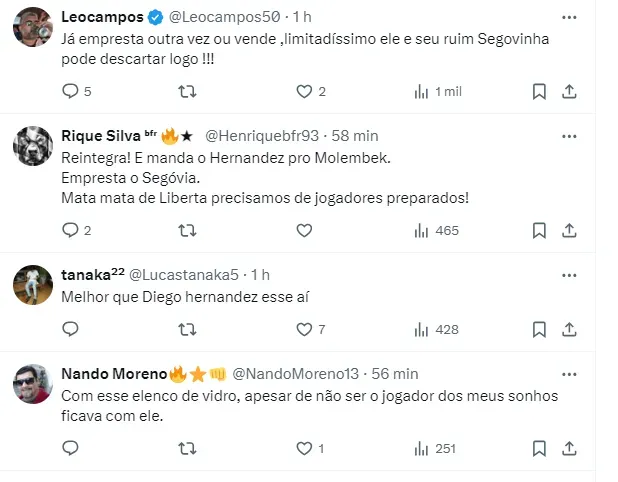Viewport: 618px width, 482px height.
Task: Like Leocampos's tweet with 2 likes
Action: click(305, 91)
